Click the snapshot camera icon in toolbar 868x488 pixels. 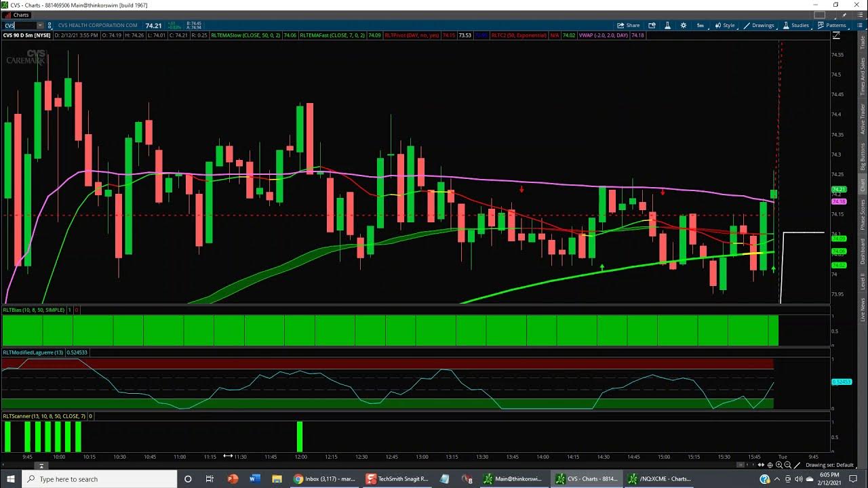652,25
